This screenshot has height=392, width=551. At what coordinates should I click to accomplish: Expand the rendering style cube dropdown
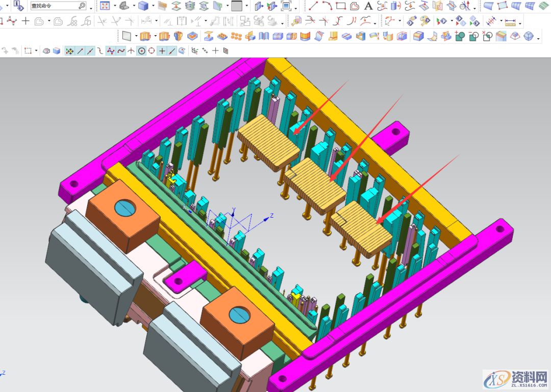pyautogui.click(x=153, y=7)
